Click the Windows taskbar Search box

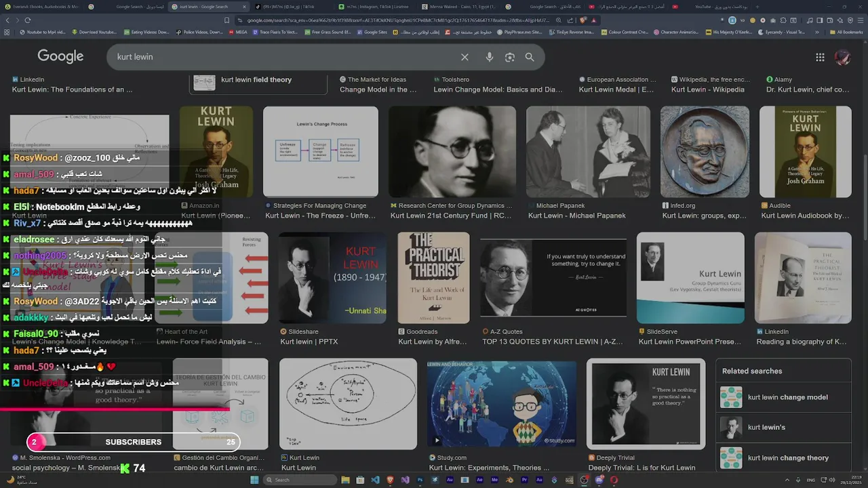coord(300,480)
